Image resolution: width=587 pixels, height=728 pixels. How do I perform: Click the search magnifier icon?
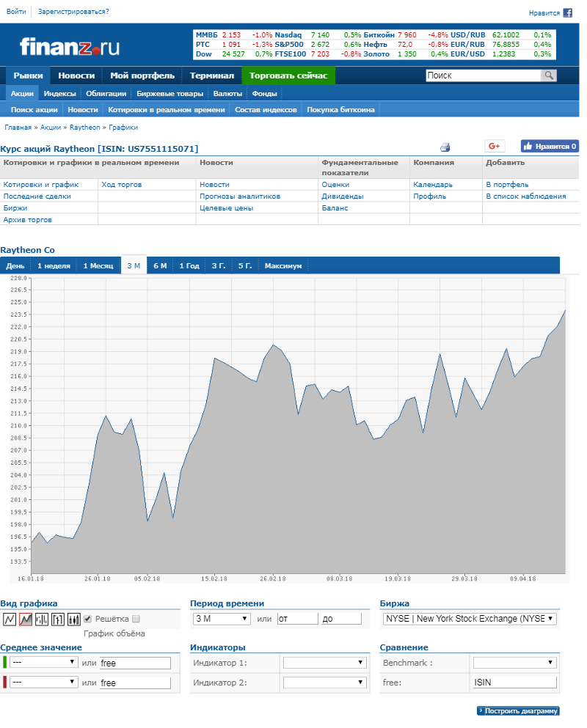click(549, 76)
